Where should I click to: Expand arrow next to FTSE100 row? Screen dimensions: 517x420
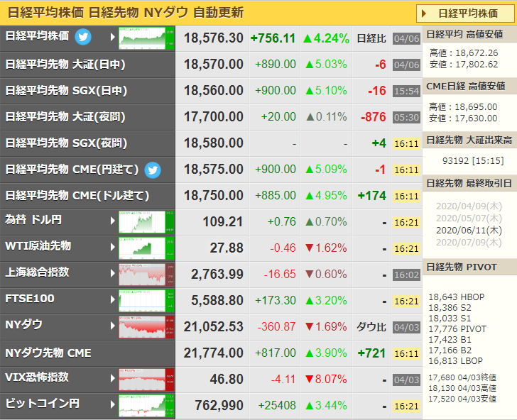pos(113,299)
